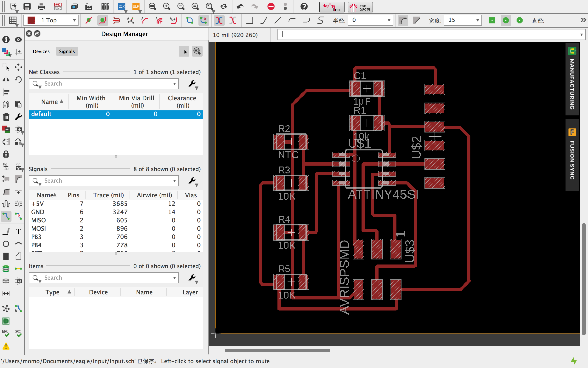Open Signals wrench settings menu
The image size is (588, 368).
(193, 181)
